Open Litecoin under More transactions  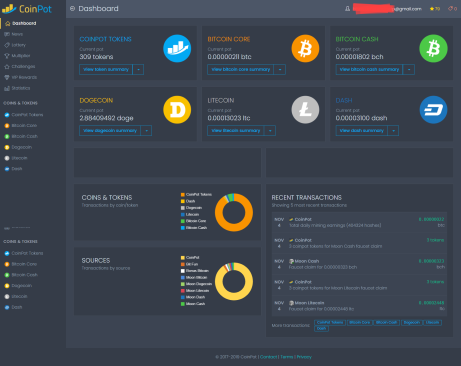(x=432, y=322)
